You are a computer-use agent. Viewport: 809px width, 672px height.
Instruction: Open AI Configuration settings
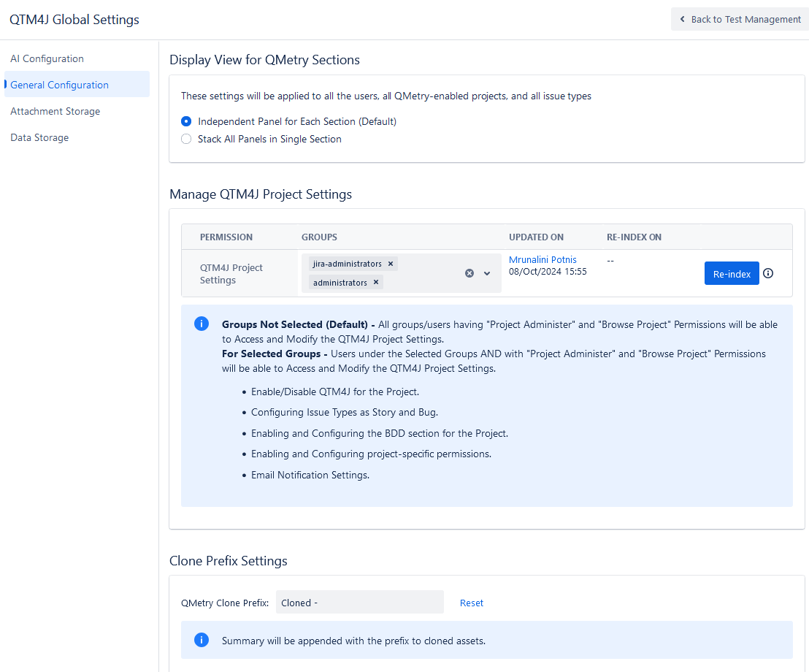click(46, 58)
